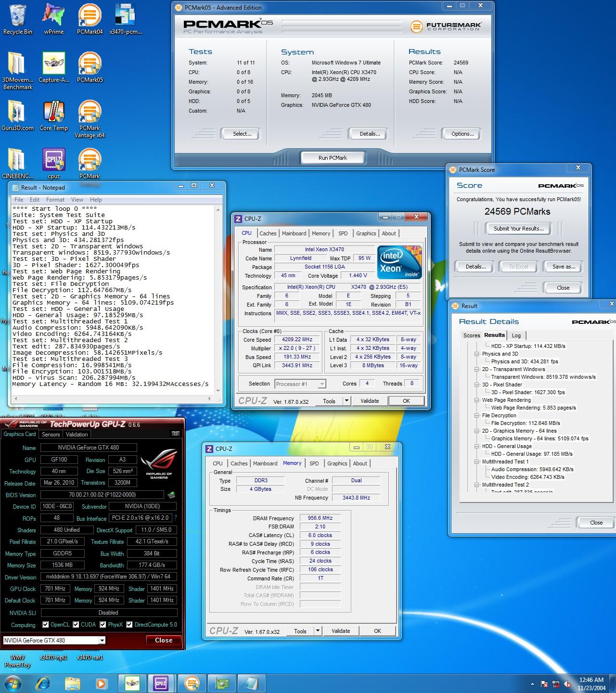The height and width of the screenshot is (693, 616).
Task: Launch Core Temp from the desktop
Action: (x=53, y=115)
